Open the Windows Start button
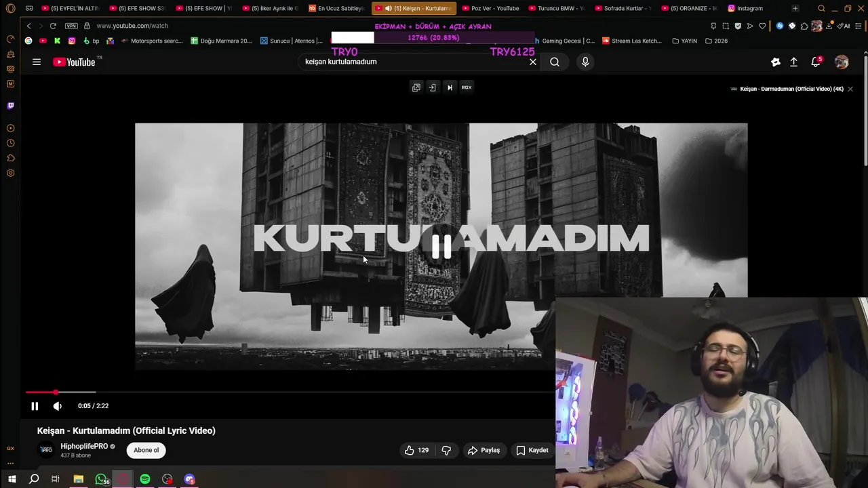Viewport: 868px width, 488px height. coord(12,479)
